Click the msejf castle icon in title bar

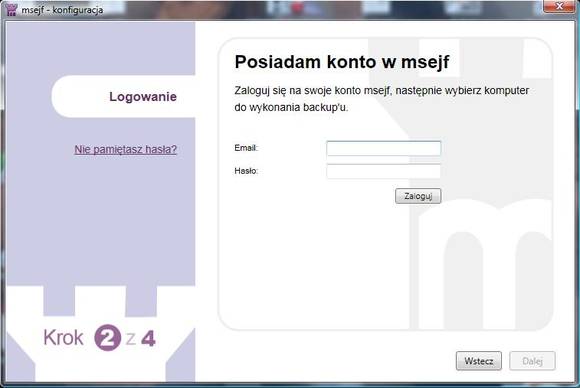tap(11, 9)
